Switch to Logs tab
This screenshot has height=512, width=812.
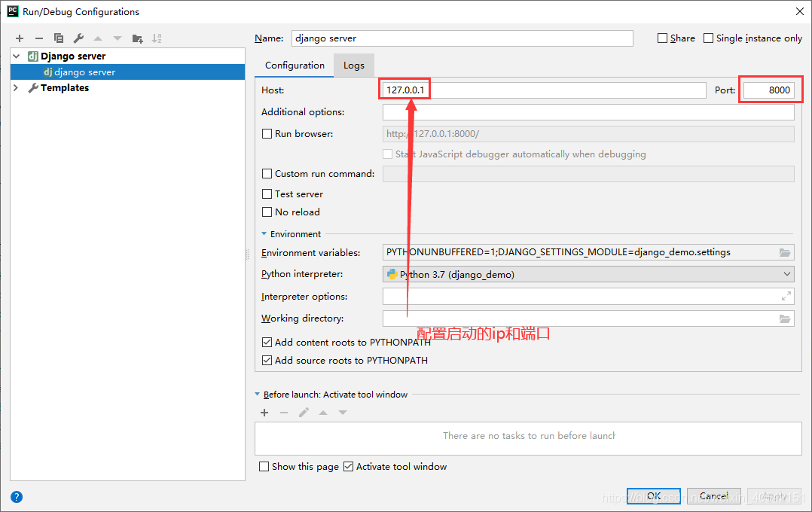(x=354, y=66)
